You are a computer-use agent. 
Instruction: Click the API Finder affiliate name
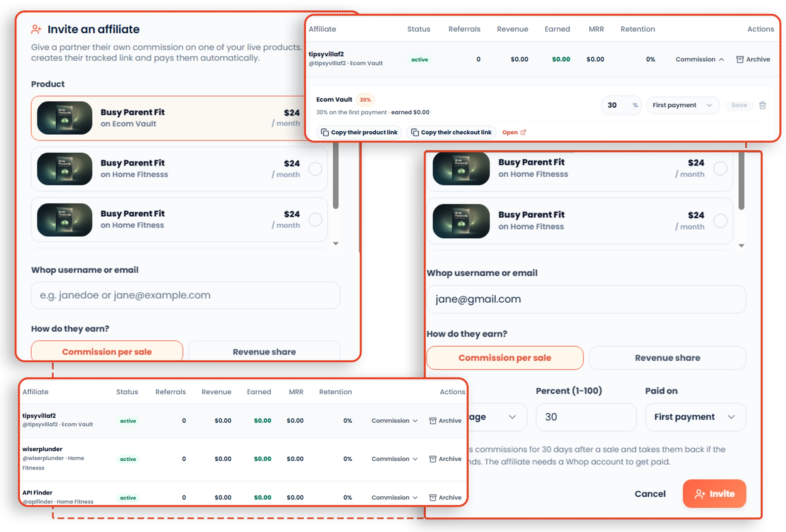(37, 492)
